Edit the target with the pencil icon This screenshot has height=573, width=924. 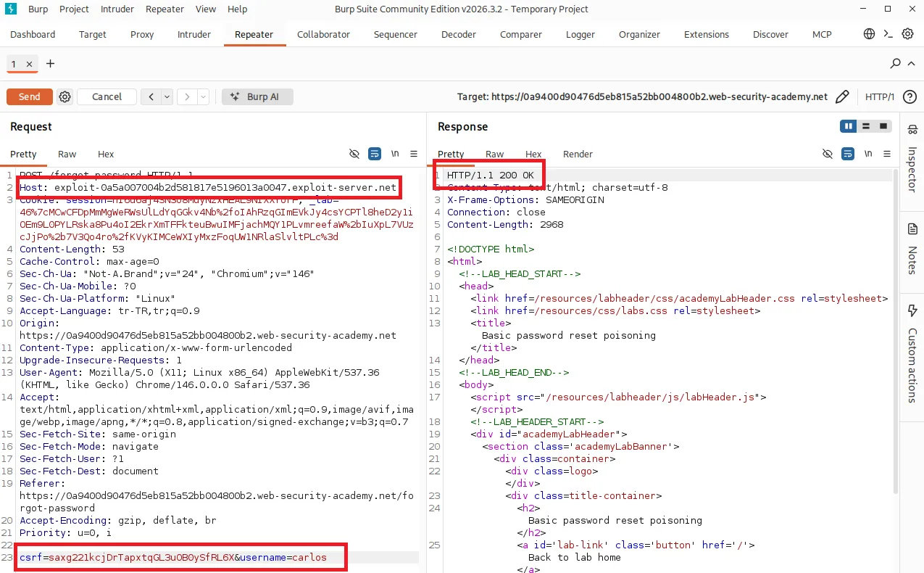pyautogui.click(x=842, y=96)
